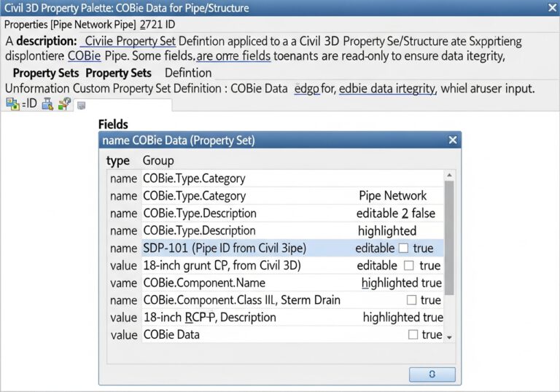Select COBie.Type.Category row with Pipe Network value

276,196
